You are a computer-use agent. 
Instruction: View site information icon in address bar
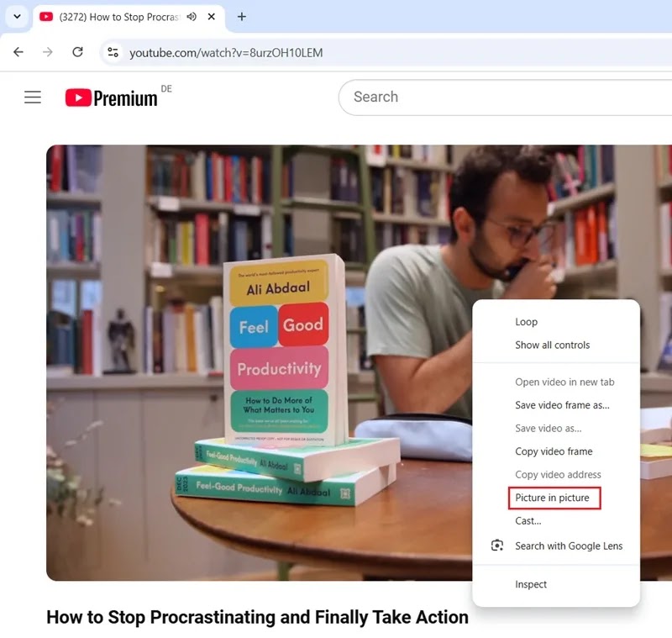tap(113, 53)
